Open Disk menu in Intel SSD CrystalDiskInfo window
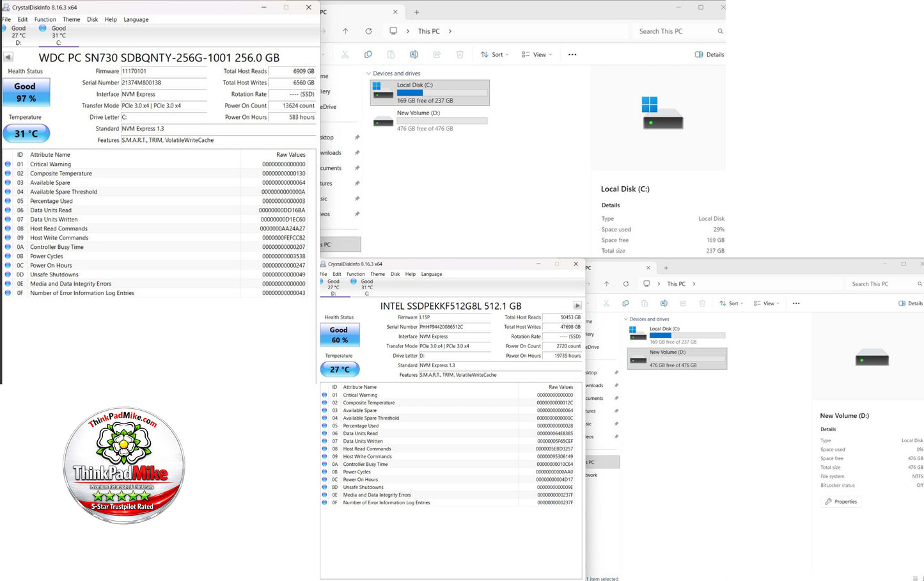 (x=395, y=274)
